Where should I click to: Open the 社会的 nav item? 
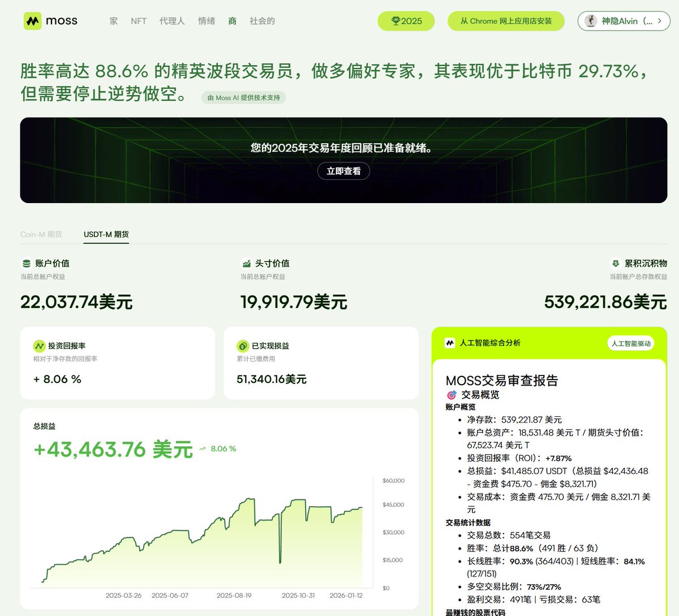point(263,21)
